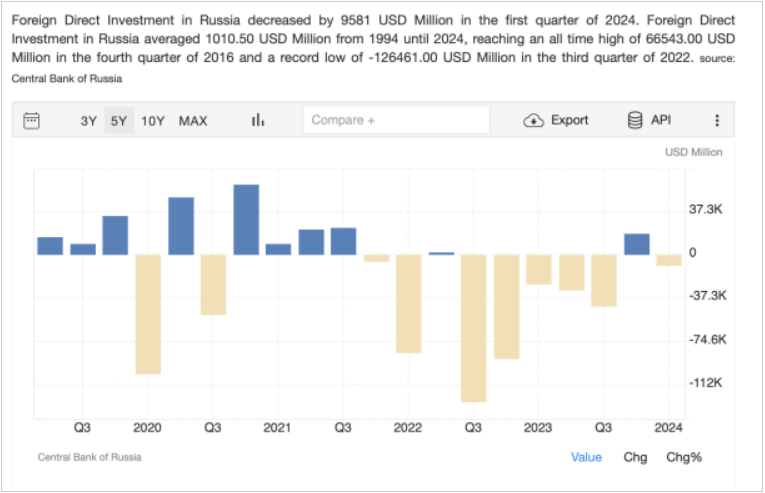Open the API button label
Image resolution: width=765 pixels, height=493 pixels.
coord(661,120)
